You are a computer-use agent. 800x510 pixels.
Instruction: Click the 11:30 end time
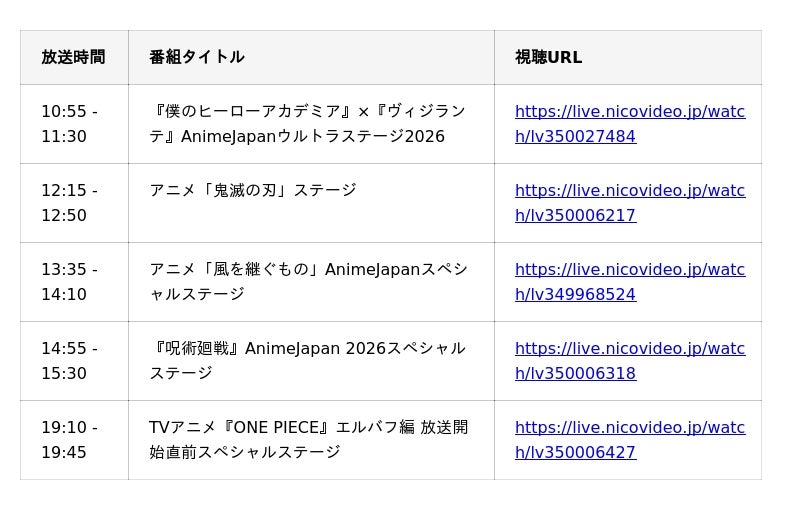click(x=63, y=136)
